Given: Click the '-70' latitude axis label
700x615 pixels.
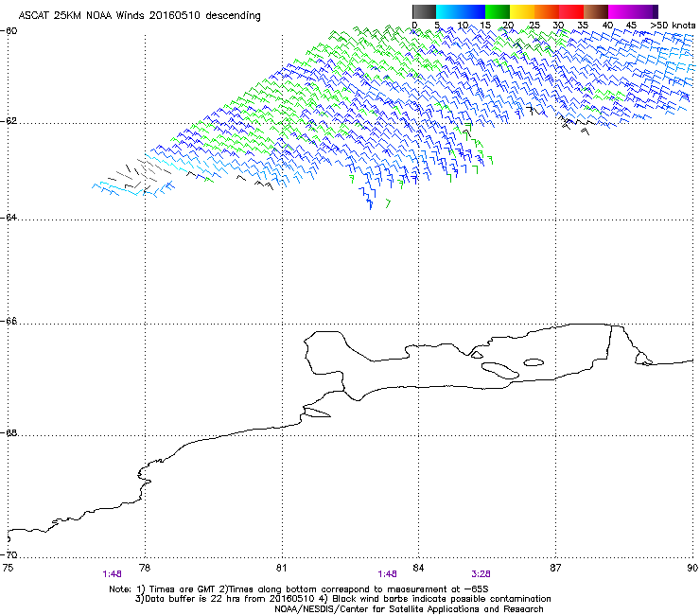Looking at the screenshot, I should click(9, 554).
